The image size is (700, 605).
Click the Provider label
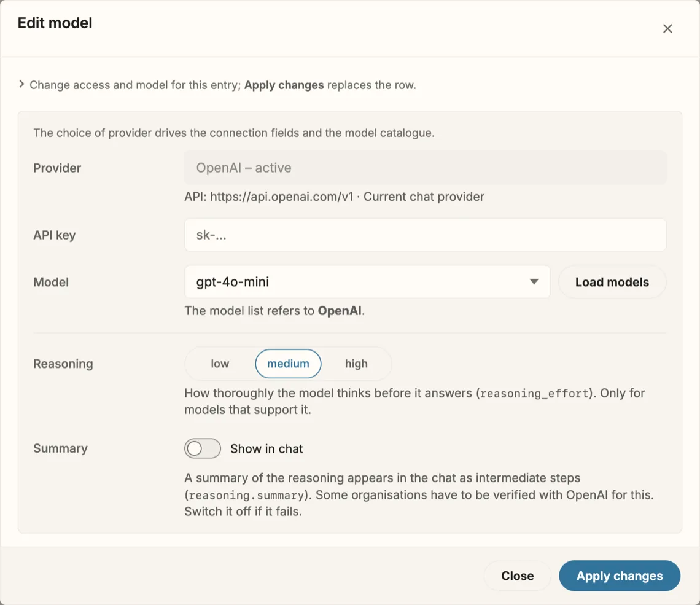57,168
